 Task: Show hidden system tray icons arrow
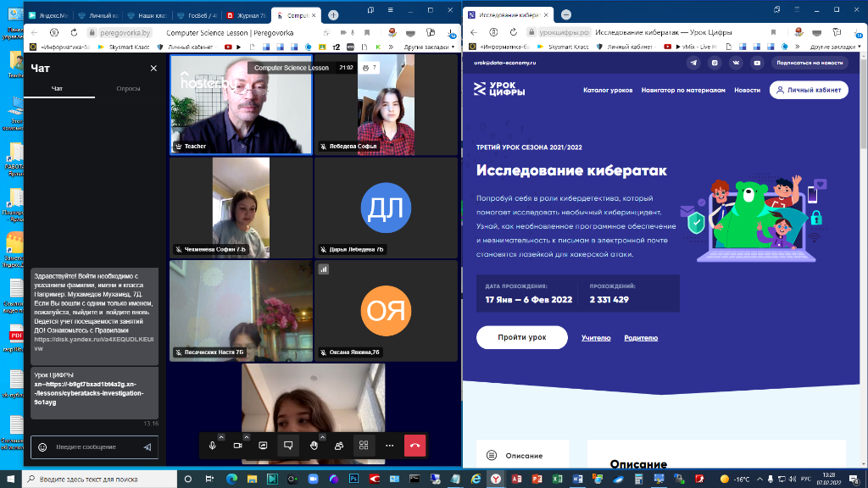tap(759, 480)
